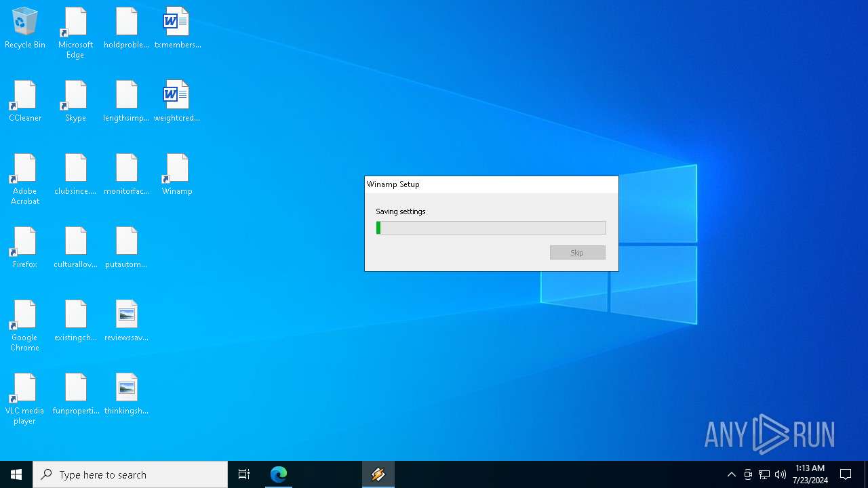This screenshot has height=488, width=868.
Task: Select the Firefox desktop shortcut
Action: point(25,248)
